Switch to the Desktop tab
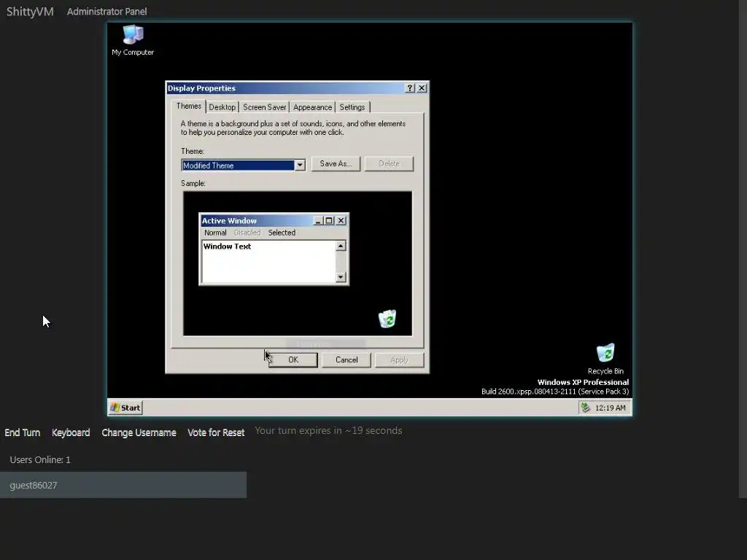 point(222,107)
